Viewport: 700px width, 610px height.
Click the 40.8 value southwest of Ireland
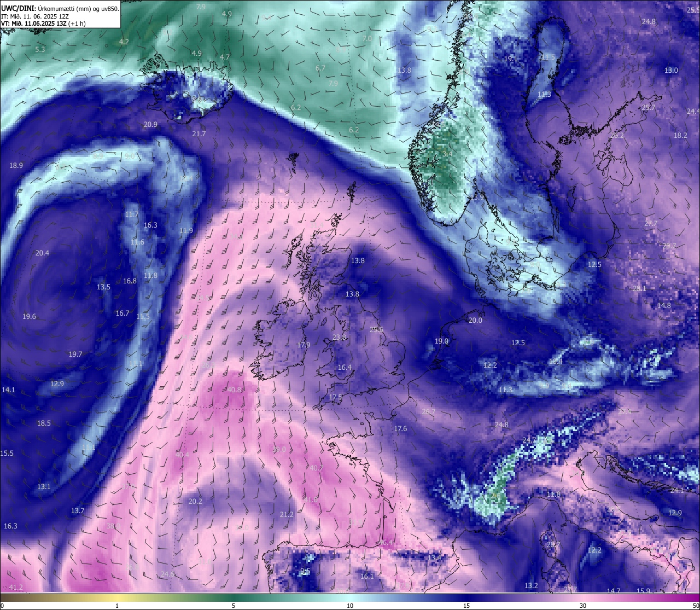[x=234, y=390]
